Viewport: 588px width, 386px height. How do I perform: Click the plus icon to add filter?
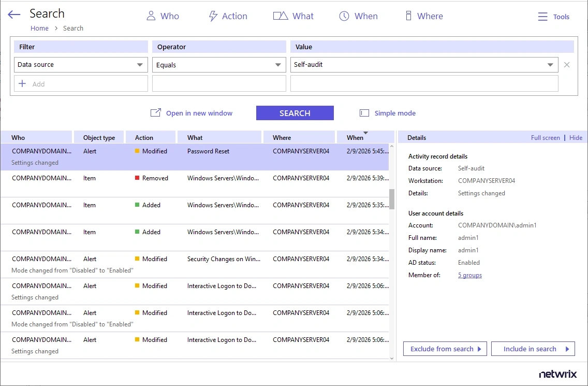coord(22,83)
